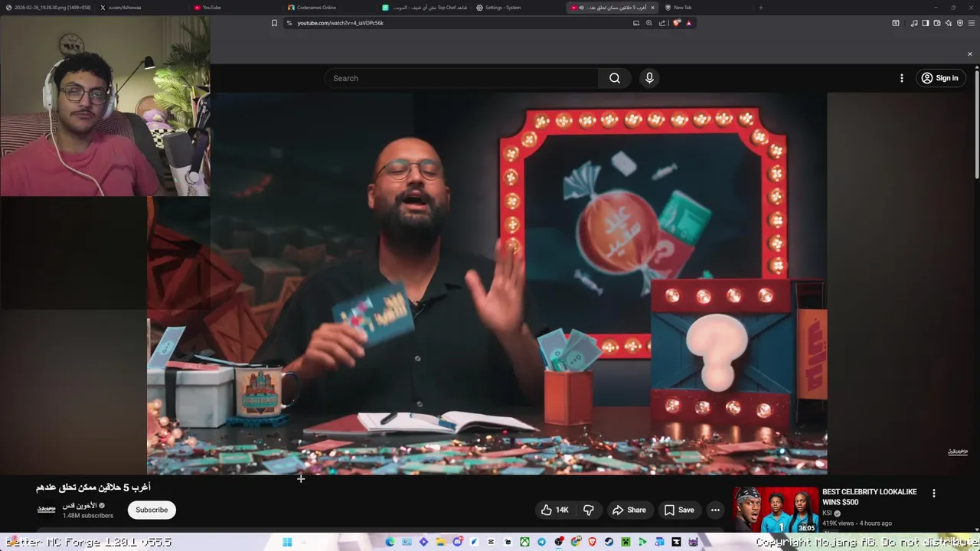This screenshot has width=980, height=551.
Task: Open more actions ellipsis beside Save
Action: pos(715,510)
